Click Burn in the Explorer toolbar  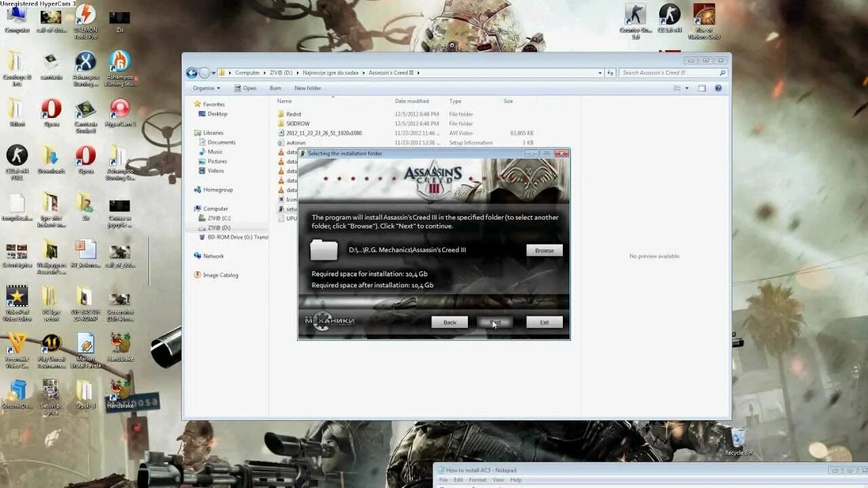point(275,88)
